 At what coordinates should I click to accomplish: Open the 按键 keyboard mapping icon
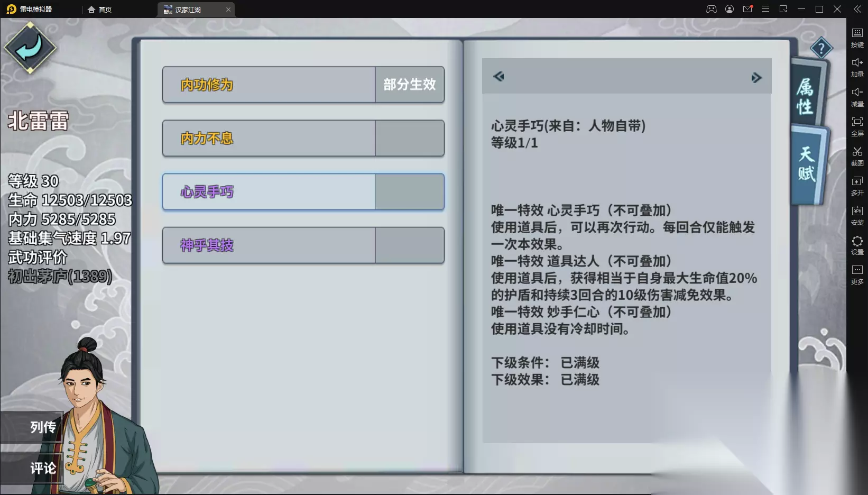(x=857, y=37)
